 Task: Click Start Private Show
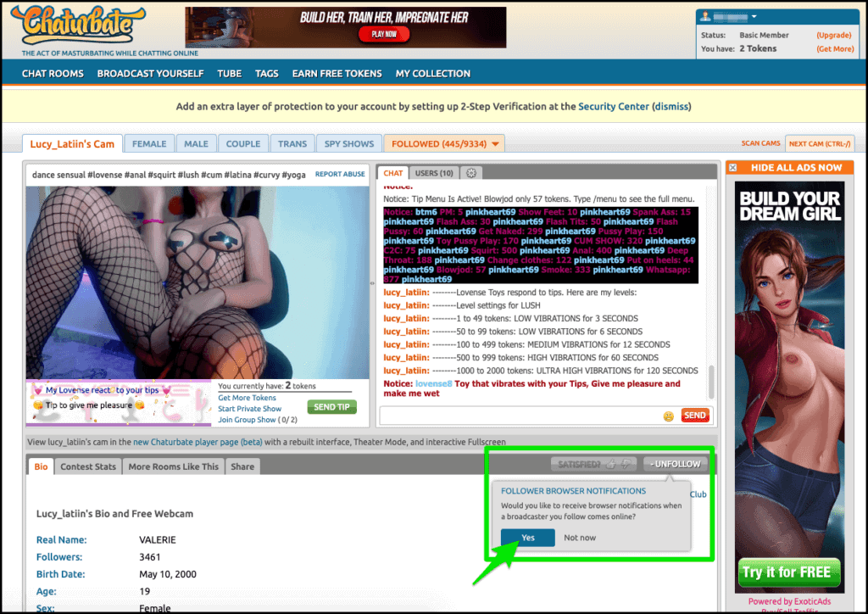[250, 409]
